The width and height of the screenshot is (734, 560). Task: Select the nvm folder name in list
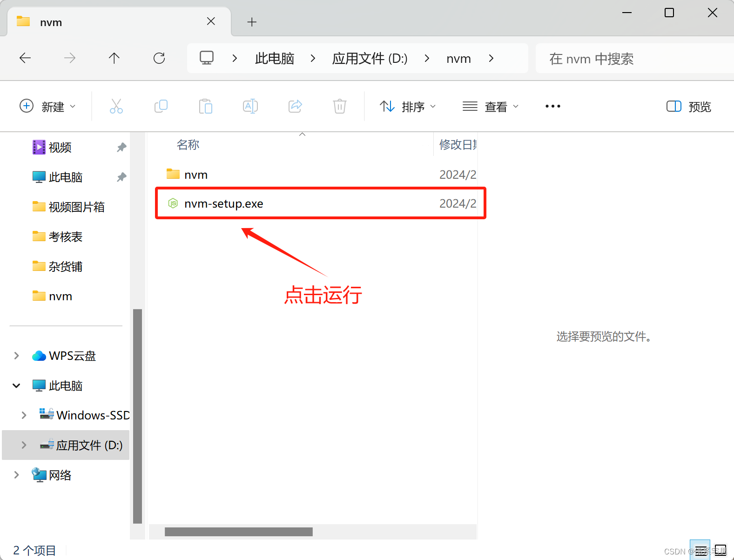[196, 175]
